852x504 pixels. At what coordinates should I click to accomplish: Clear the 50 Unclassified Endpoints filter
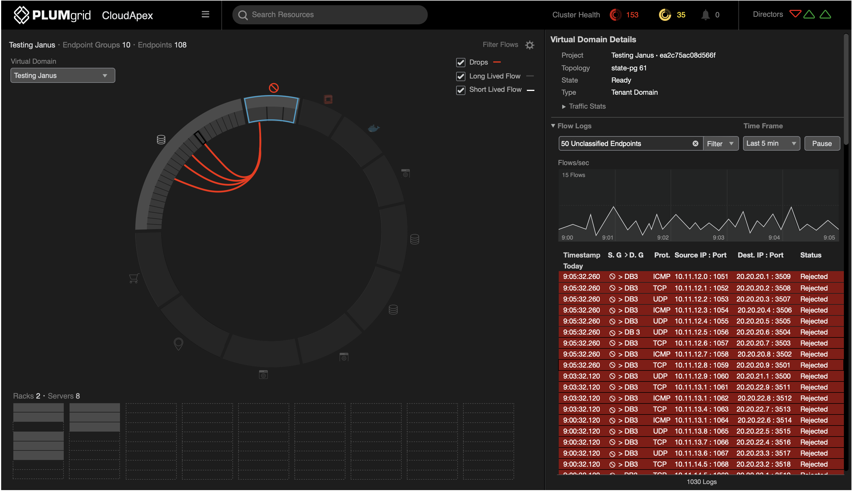click(x=696, y=143)
